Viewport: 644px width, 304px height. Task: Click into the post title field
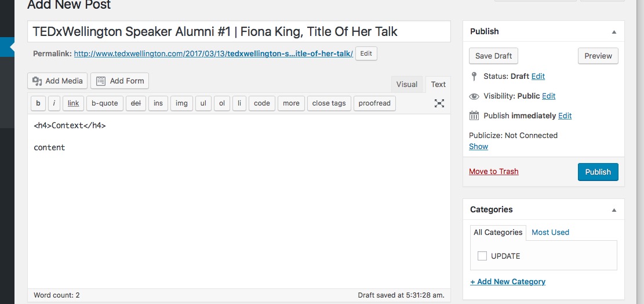coord(239,32)
